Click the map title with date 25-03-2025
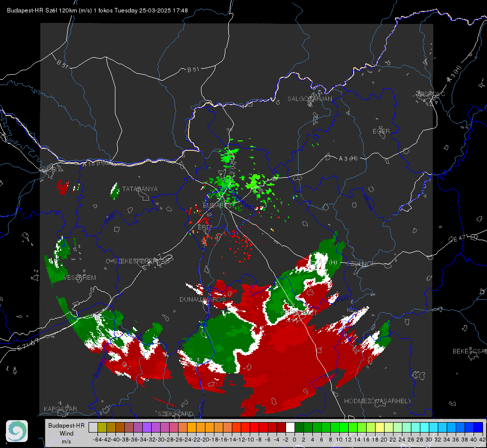The width and height of the screenshot is (487, 448). (x=97, y=10)
